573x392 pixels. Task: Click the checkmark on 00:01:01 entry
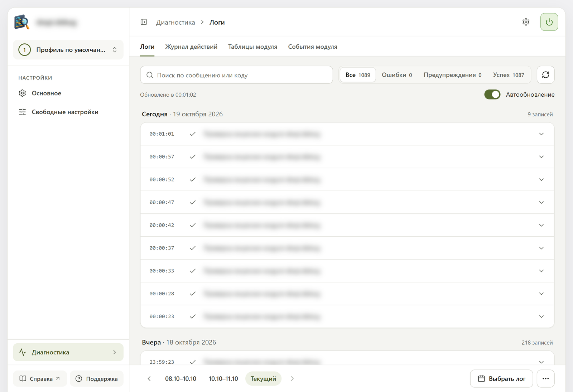(193, 134)
